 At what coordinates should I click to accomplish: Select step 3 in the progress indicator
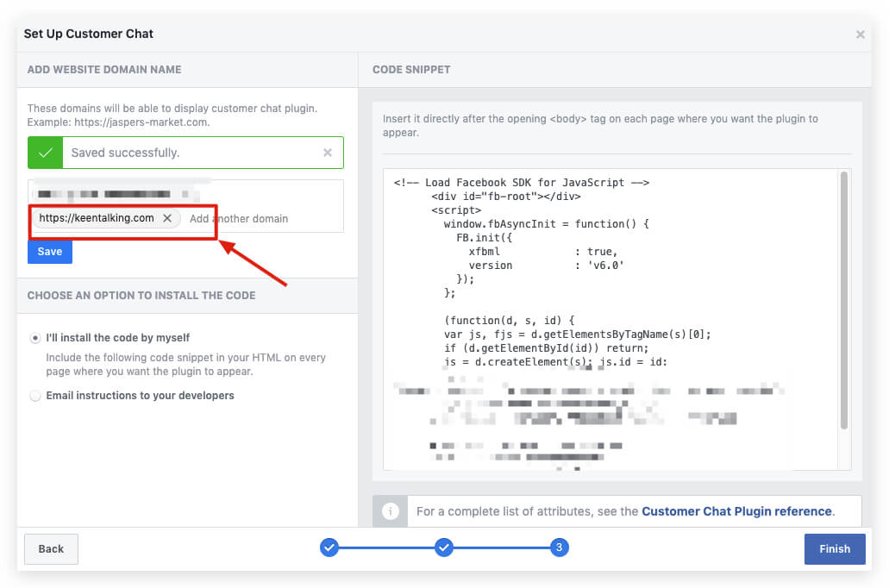[x=559, y=547]
